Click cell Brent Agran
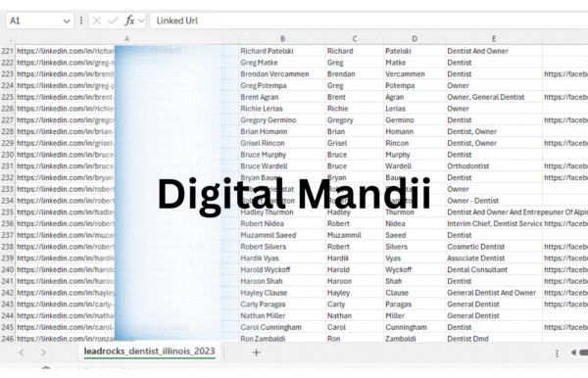588x378 pixels. (x=282, y=97)
